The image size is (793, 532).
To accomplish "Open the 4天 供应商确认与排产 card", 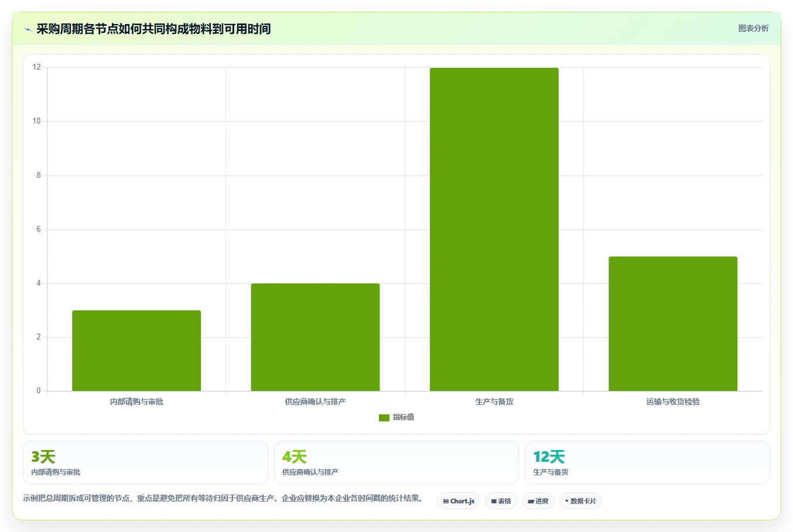I will click(x=396, y=462).
